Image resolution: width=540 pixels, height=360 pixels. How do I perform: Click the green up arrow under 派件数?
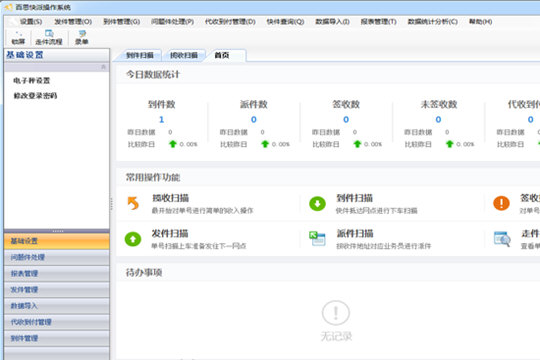(265, 144)
